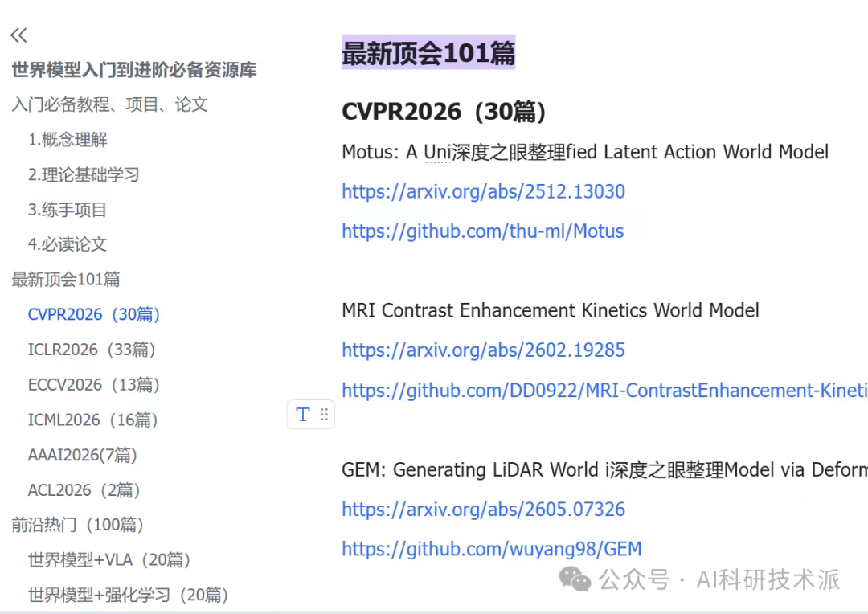Image resolution: width=868 pixels, height=614 pixels.
Task: Go to 最新顶会101篇 in the sidebar outline
Action: click(x=66, y=279)
